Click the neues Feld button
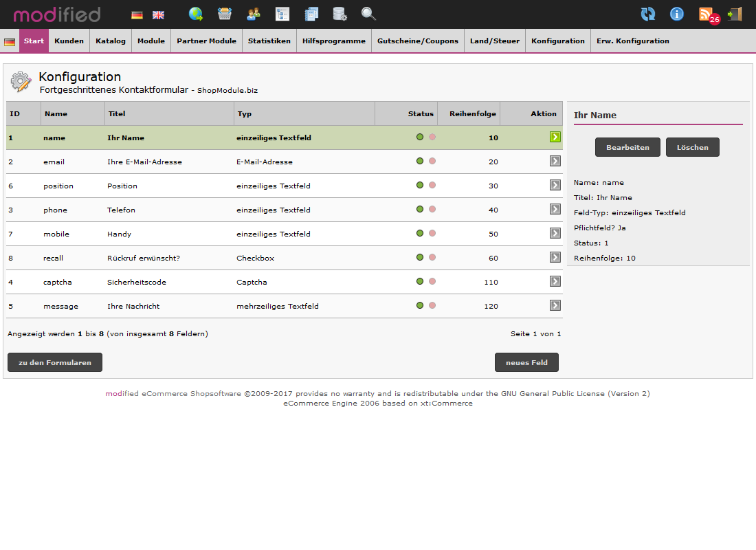This screenshot has width=756, height=550. pos(526,362)
